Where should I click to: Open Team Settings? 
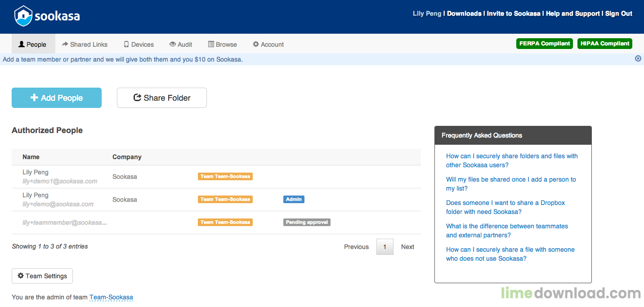(42, 276)
